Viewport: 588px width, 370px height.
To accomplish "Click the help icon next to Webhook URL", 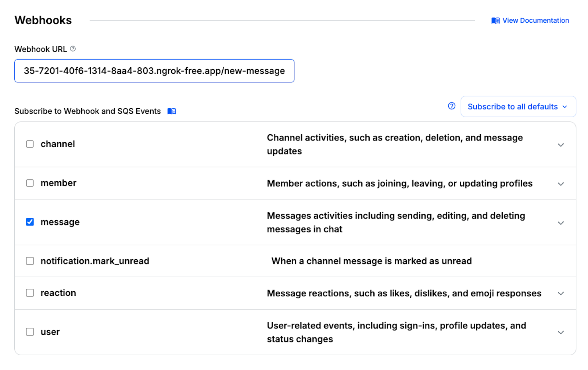I will point(72,49).
